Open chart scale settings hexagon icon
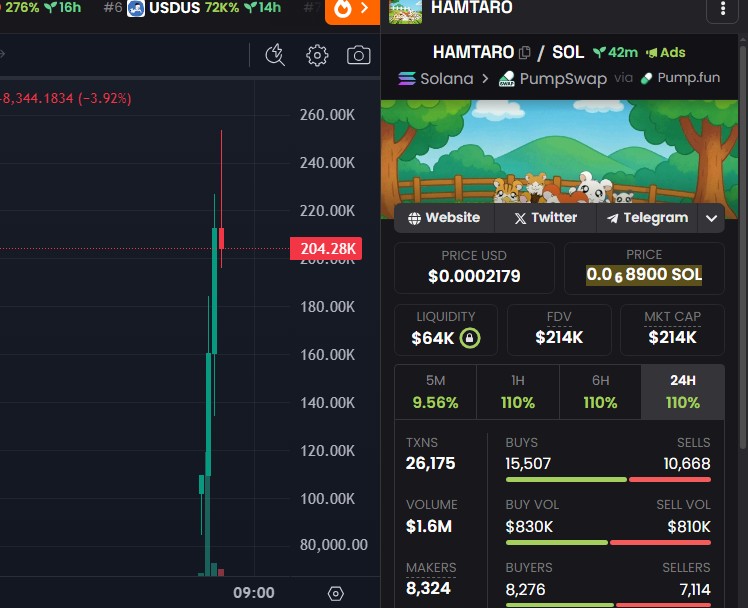The image size is (748, 608). (335, 593)
